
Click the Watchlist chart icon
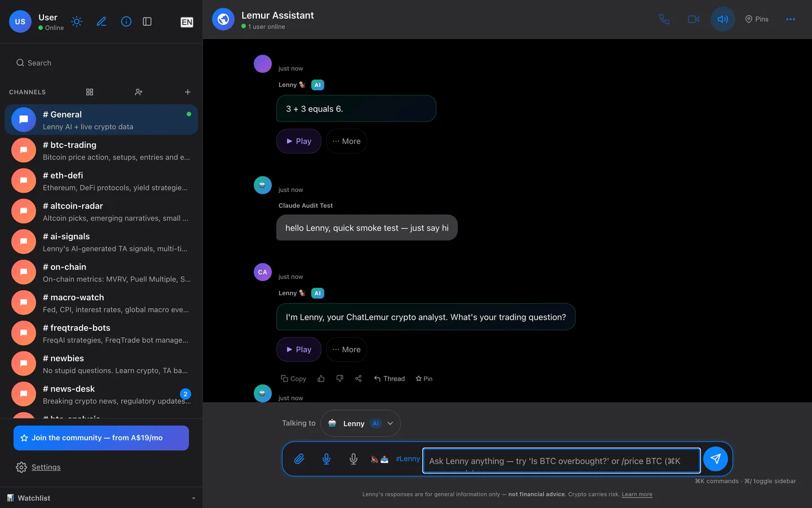tap(10, 498)
